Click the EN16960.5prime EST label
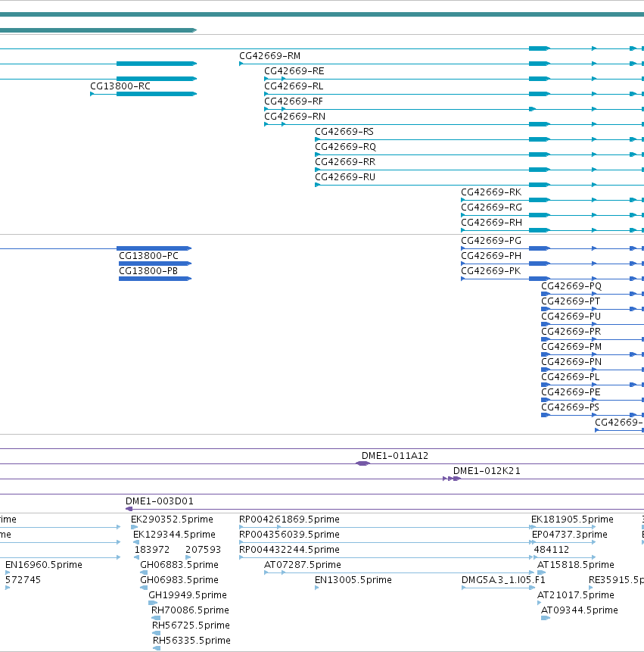This screenshot has height=652, width=644. (x=44, y=565)
